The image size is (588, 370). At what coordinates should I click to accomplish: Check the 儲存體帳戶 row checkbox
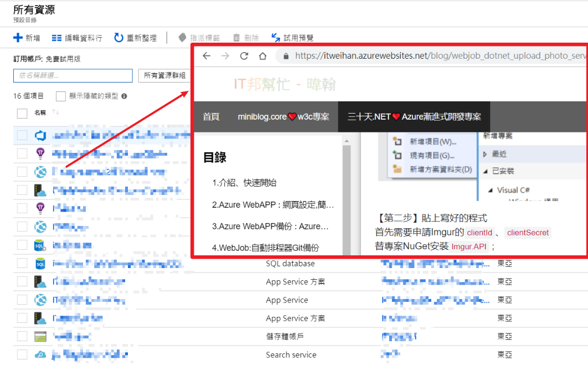(22, 336)
